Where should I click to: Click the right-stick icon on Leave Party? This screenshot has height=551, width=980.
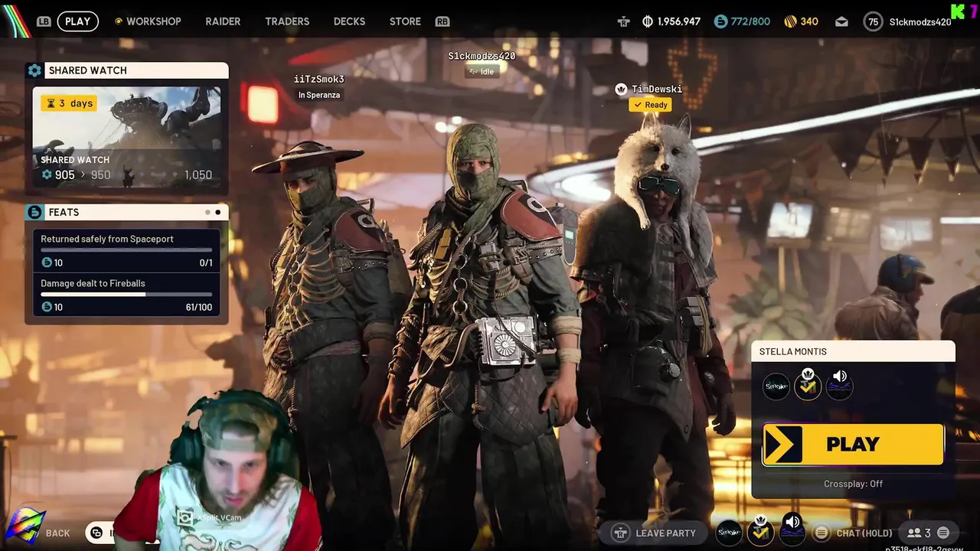point(621,533)
